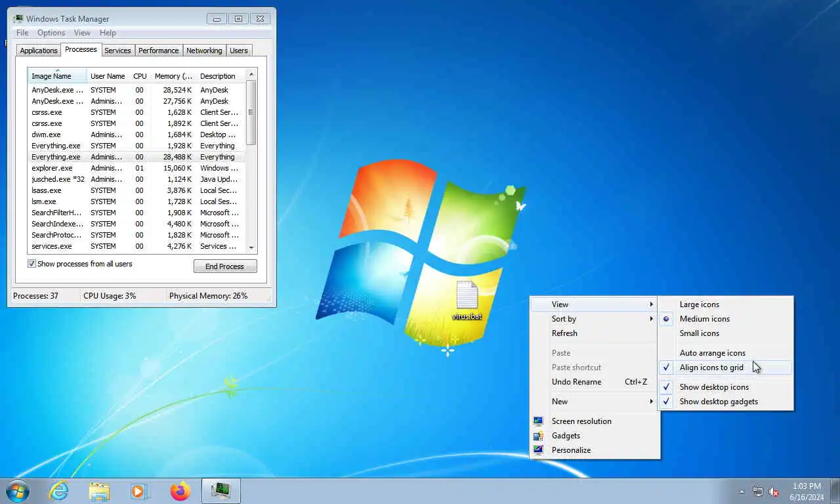Image resolution: width=840 pixels, height=504 pixels.
Task: Click the Task Manager taskbar button
Action: [x=220, y=491]
